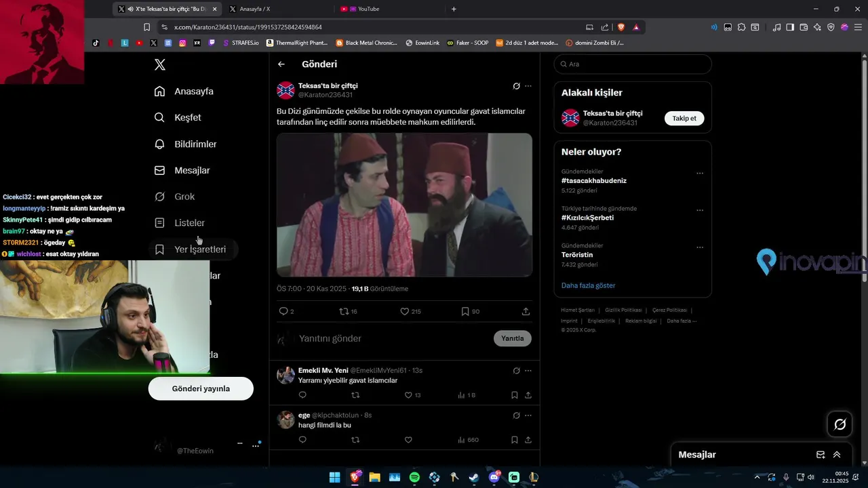Open the Teröristin trend
868x488 pixels.
click(x=577, y=255)
